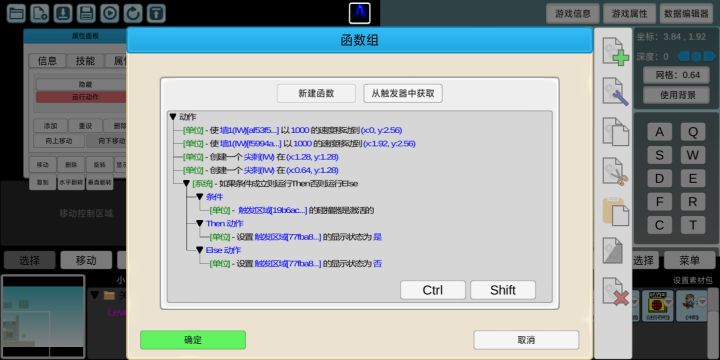Collapse the folder tree arrow beside minimap

tap(95, 295)
